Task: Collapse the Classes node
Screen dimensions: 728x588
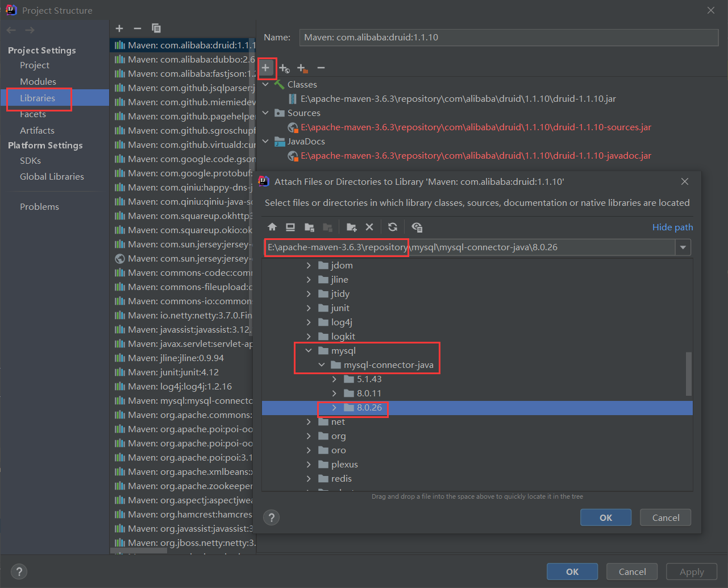Action: (265, 84)
